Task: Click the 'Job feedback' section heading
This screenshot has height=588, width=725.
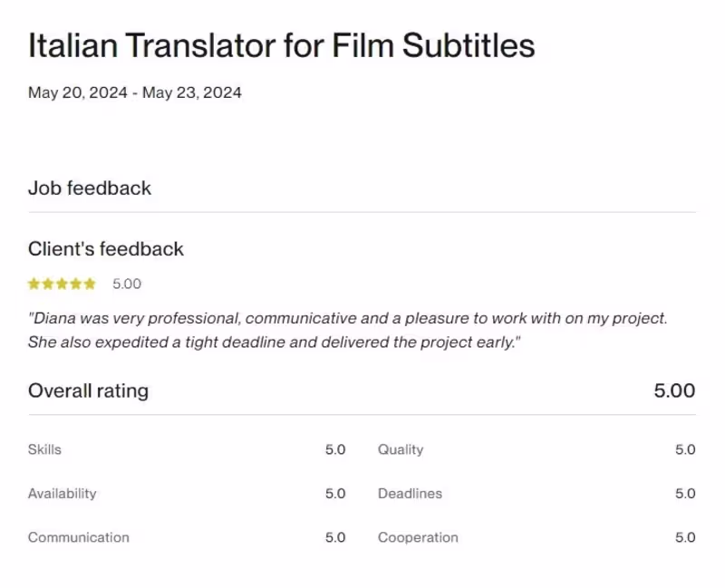Action: (x=90, y=188)
